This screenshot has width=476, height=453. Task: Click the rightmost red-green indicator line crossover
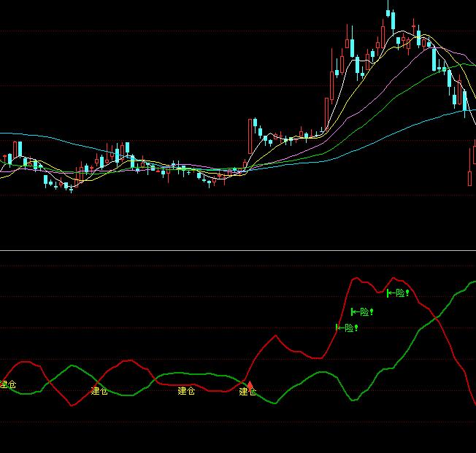pyautogui.click(x=436, y=318)
